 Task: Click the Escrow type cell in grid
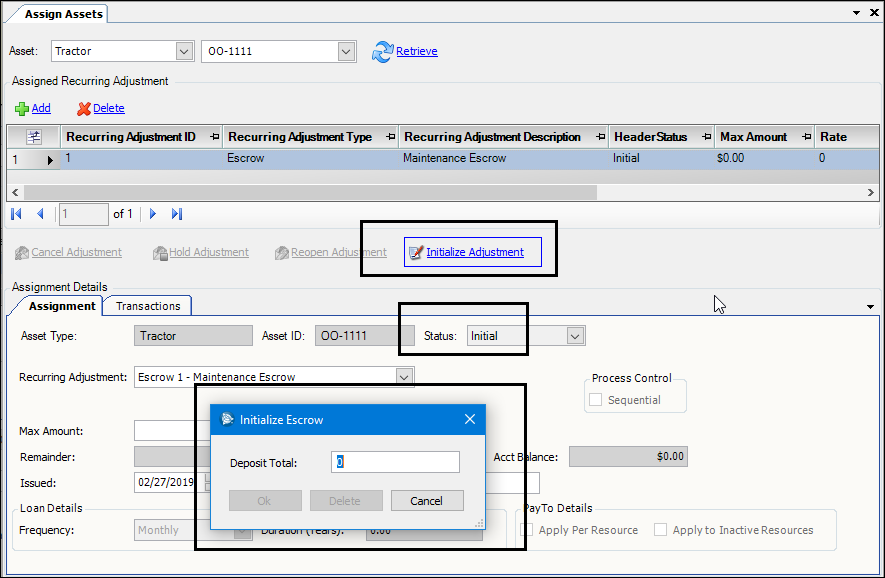(310, 159)
